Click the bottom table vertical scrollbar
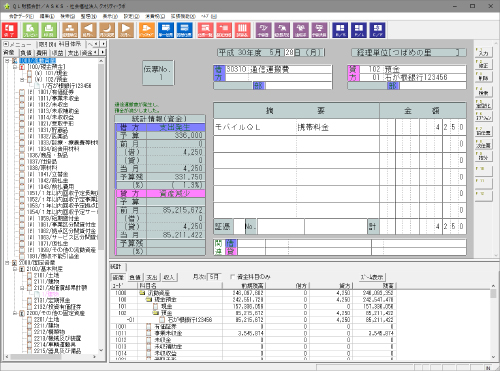This screenshot has height=371, width=500. (493, 321)
